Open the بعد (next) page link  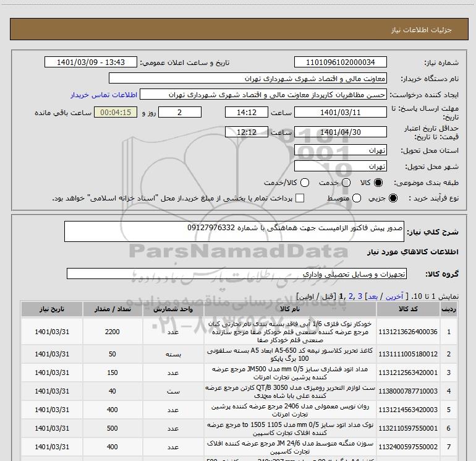pyautogui.click(x=373, y=296)
